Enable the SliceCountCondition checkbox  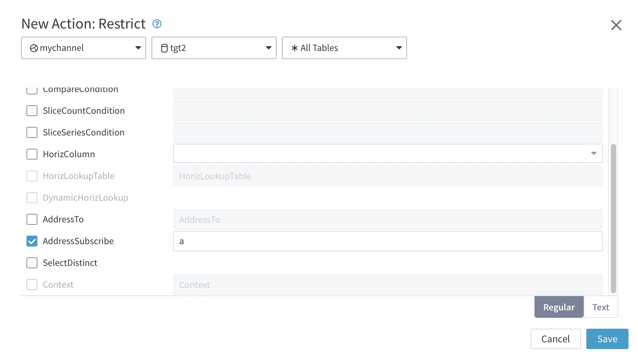[32, 111]
